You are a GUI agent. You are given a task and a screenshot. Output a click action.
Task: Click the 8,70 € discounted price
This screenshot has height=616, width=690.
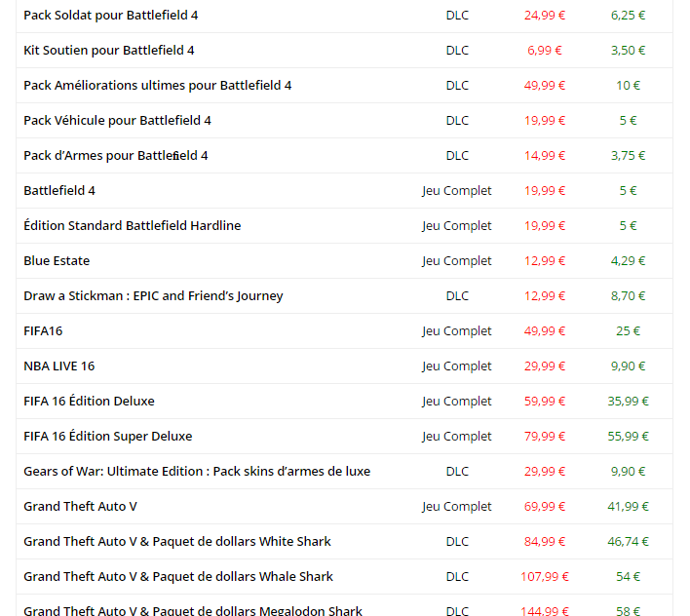pos(628,296)
